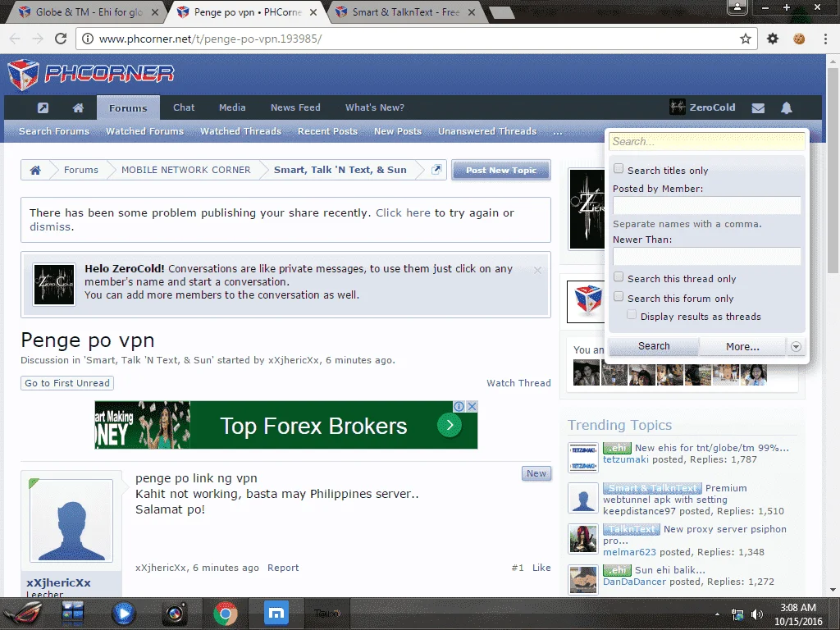Enable Search this forum only checkbox

[x=619, y=297]
